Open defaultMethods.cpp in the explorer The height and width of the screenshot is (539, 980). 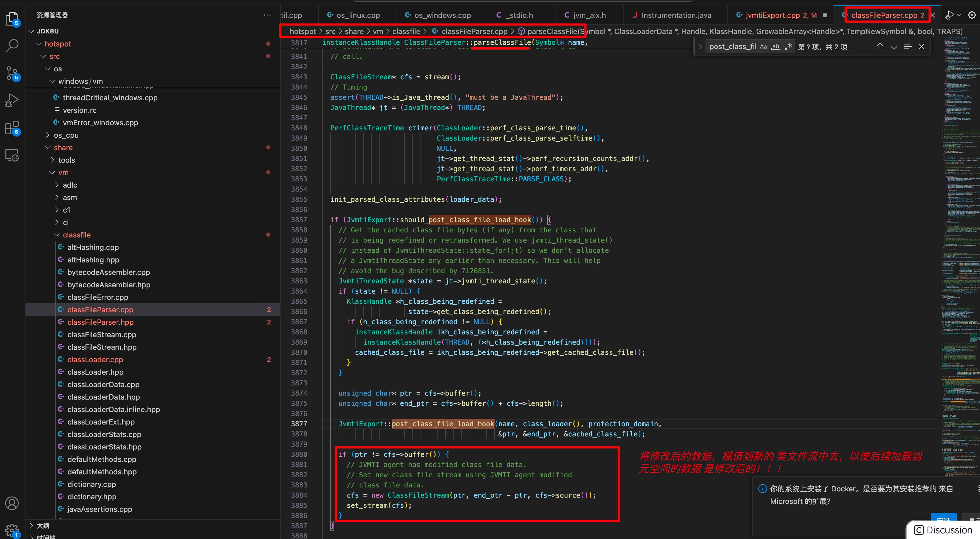point(153,459)
